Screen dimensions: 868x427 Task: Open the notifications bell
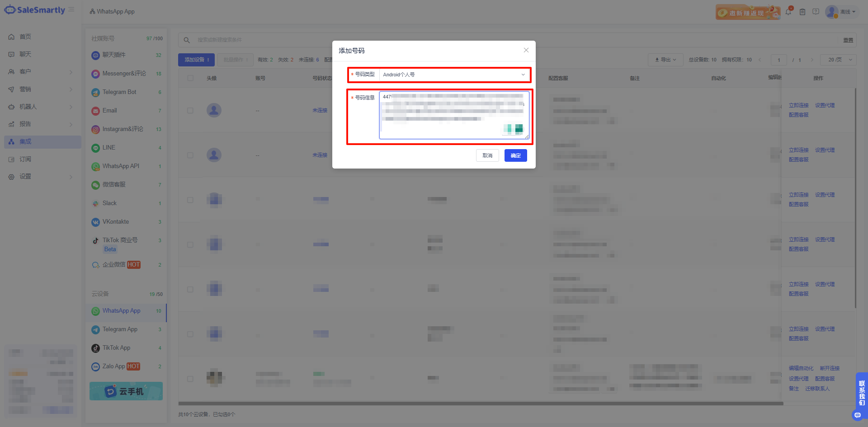tap(788, 12)
